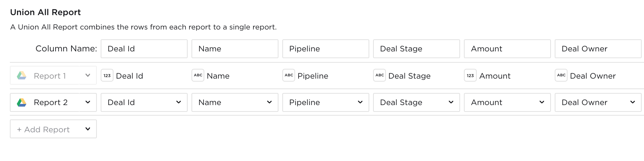
Task: Open the Report 2 source dropdown
Action: pyautogui.click(x=53, y=102)
